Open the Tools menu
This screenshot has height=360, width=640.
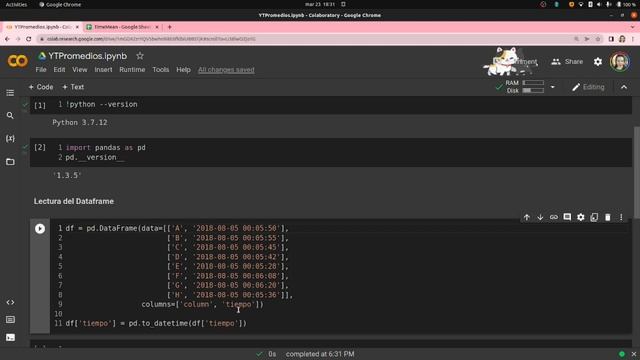[x=161, y=70]
